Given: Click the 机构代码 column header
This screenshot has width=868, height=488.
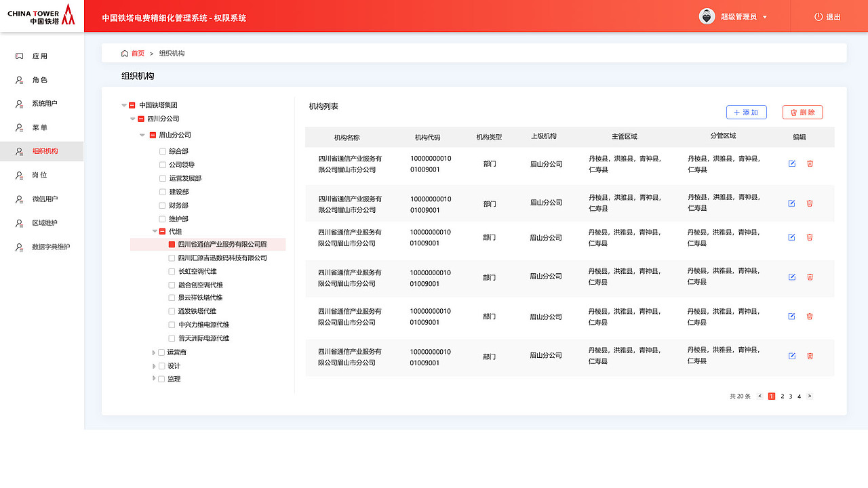Looking at the screenshot, I should (427, 138).
